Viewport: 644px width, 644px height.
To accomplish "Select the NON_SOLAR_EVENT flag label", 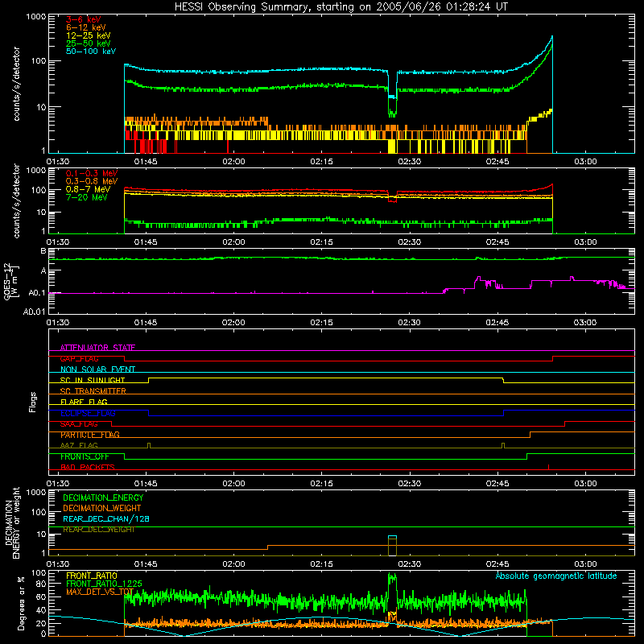I will (x=97, y=369).
